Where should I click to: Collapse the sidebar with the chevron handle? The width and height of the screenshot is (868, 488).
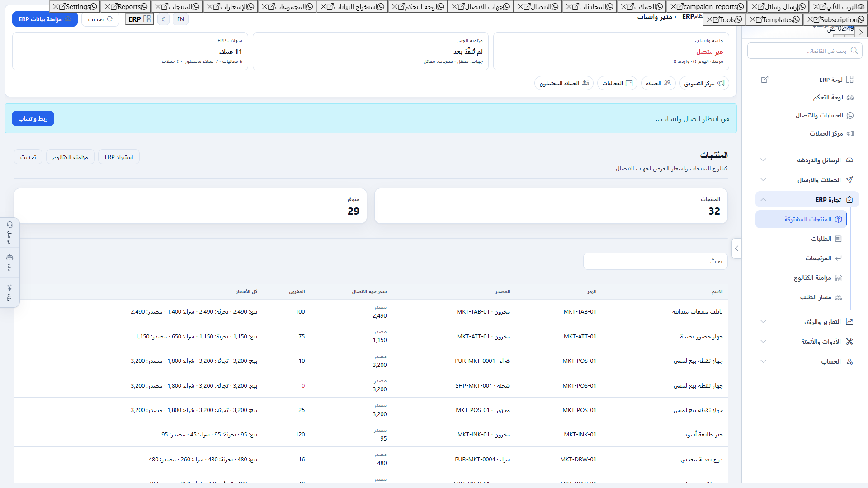coord(737,249)
